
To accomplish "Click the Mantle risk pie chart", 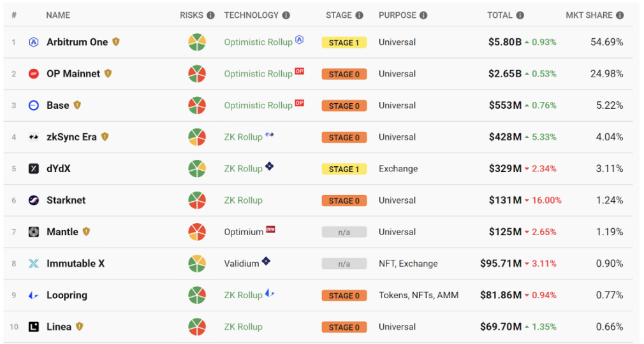I will [x=197, y=232].
